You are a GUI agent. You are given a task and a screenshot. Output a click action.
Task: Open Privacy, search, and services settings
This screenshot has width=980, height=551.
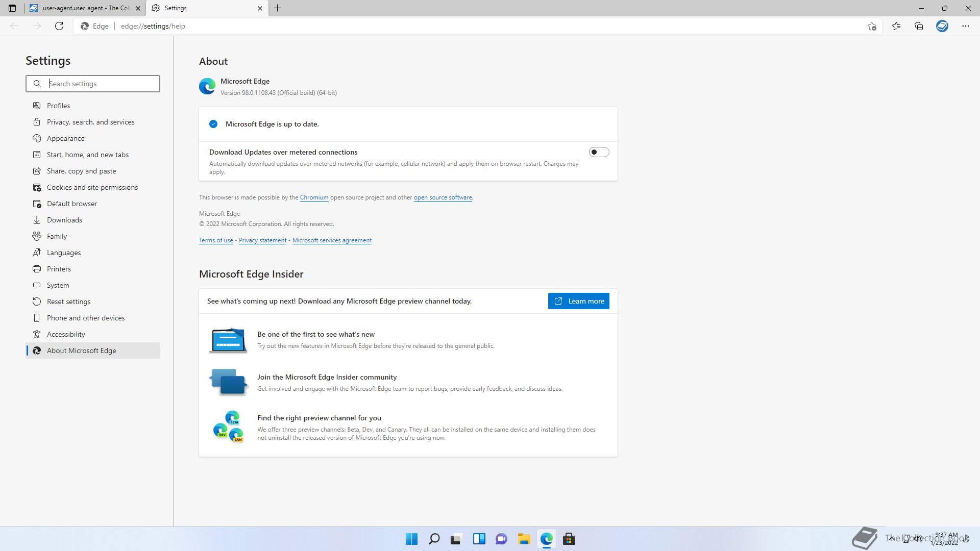click(x=90, y=122)
